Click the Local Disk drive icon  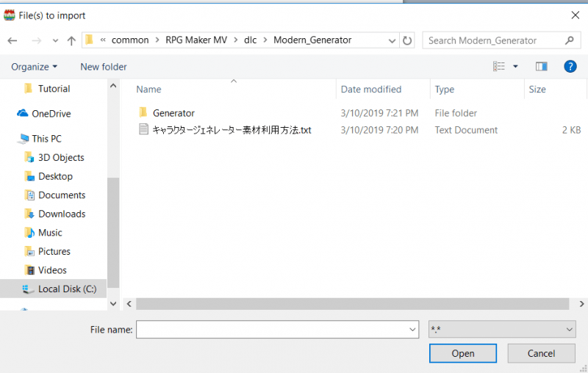28,289
